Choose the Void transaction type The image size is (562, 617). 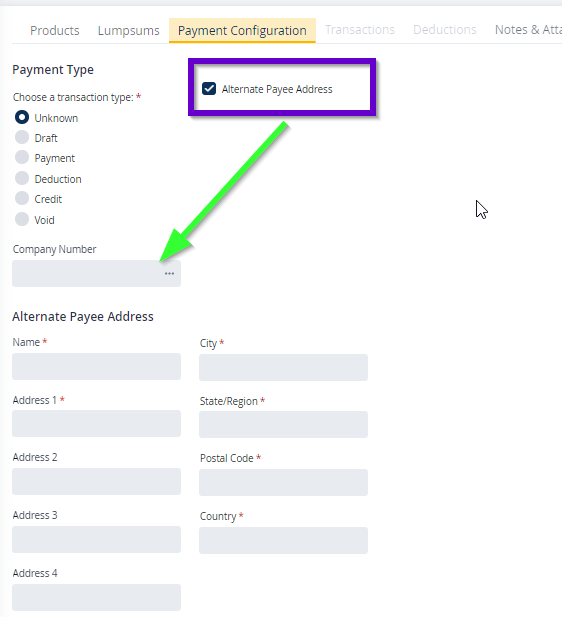tap(22, 219)
